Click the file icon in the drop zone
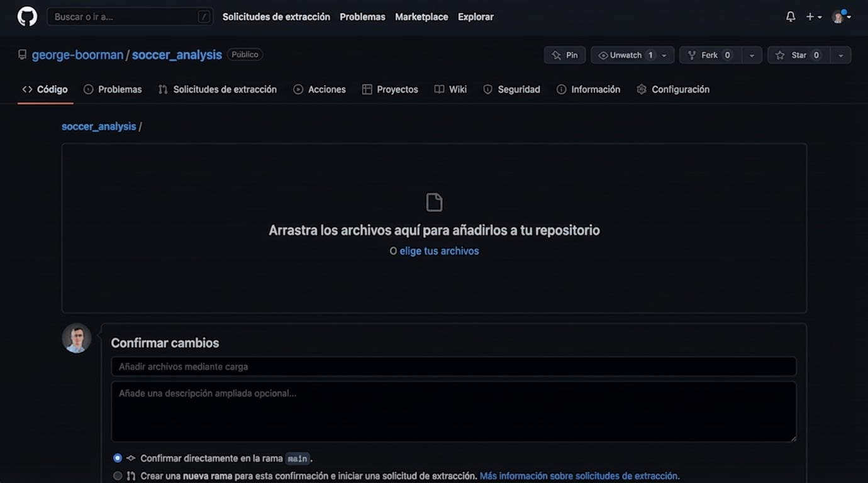868x483 pixels. click(x=434, y=203)
